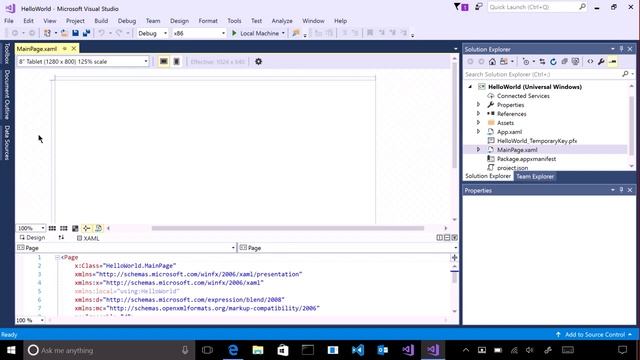The image size is (640, 360).
Task: Expand the Assets folder
Action: click(478, 122)
